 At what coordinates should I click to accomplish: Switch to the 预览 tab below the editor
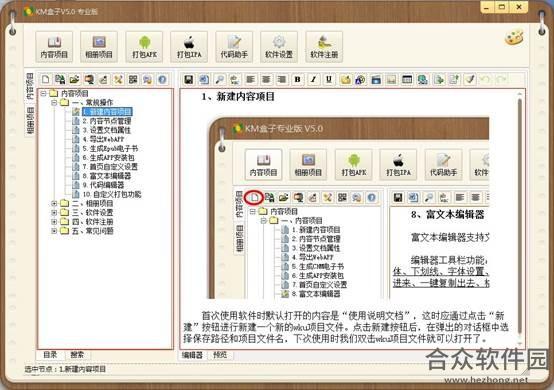click(220, 355)
